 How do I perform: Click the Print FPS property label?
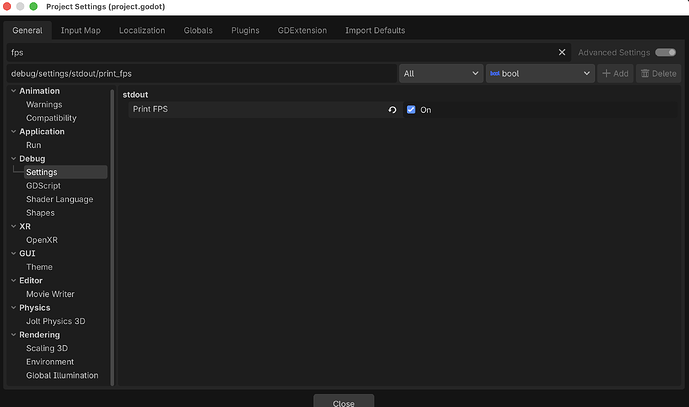pos(150,109)
